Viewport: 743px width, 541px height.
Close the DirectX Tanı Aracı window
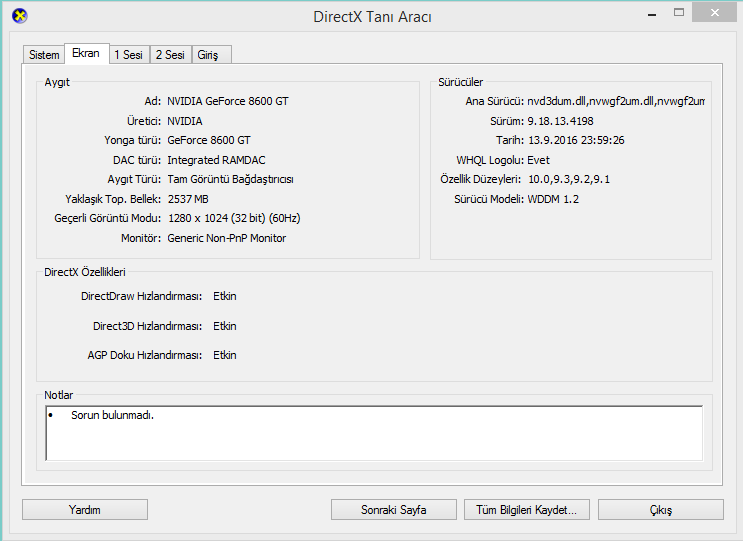[x=715, y=13]
